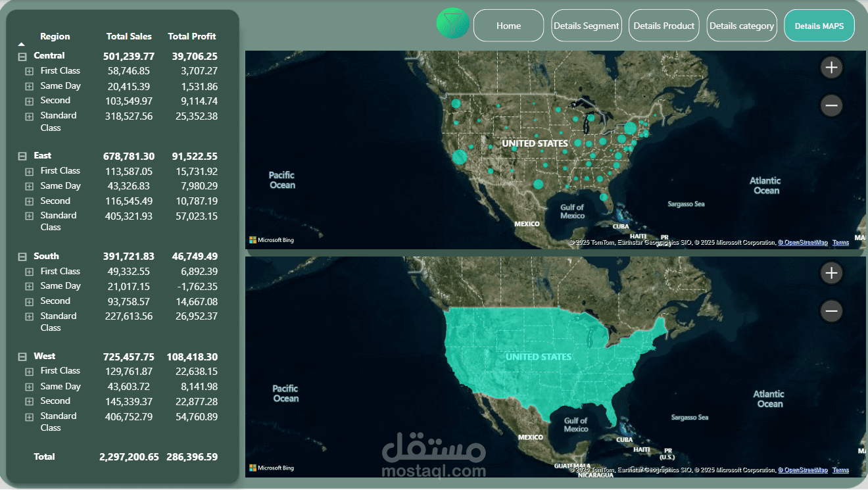Expand Standard Class under West
This screenshot has height=490, width=868.
(x=29, y=417)
